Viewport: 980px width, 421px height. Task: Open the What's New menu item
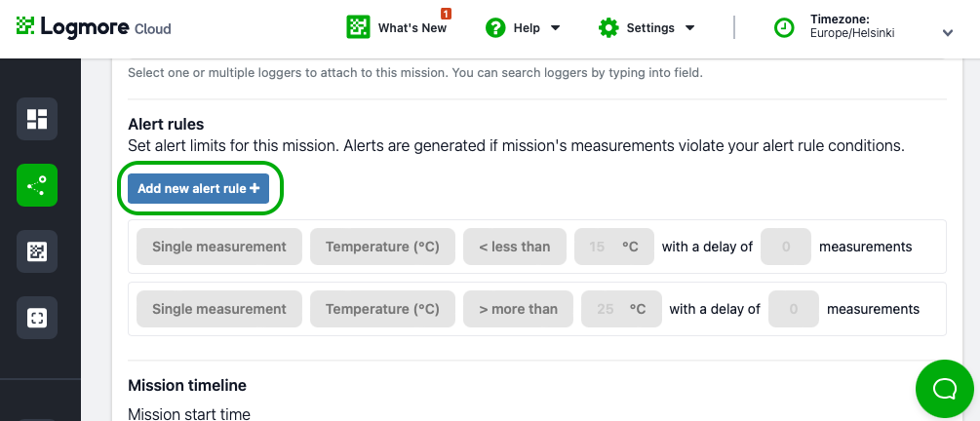(412, 28)
